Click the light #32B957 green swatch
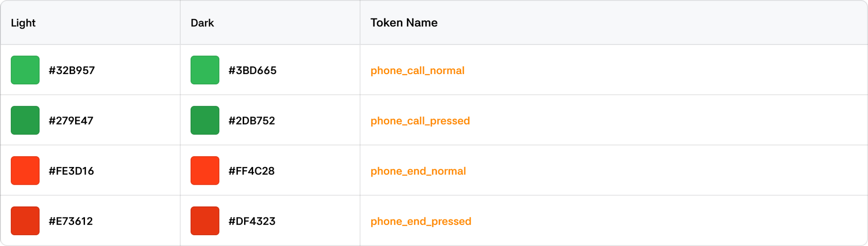Image resolution: width=868 pixels, height=246 pixels. (x=25, y=70)
